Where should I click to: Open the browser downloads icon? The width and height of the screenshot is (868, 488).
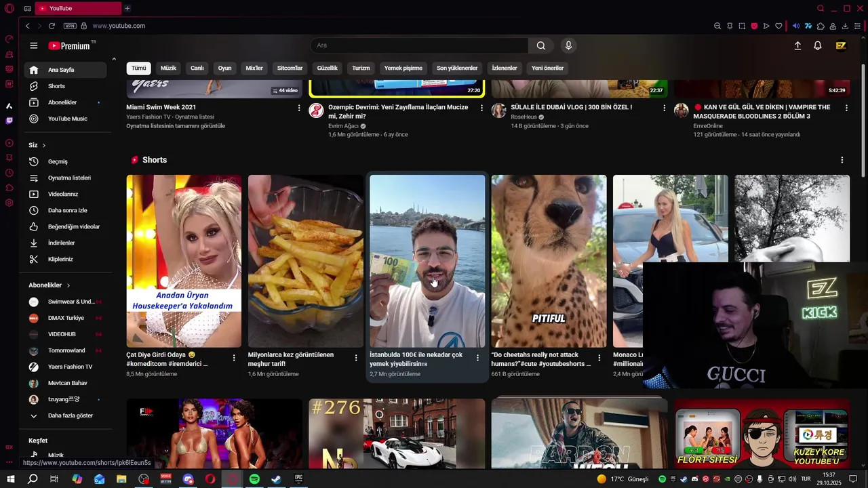[x=845, y=26]
